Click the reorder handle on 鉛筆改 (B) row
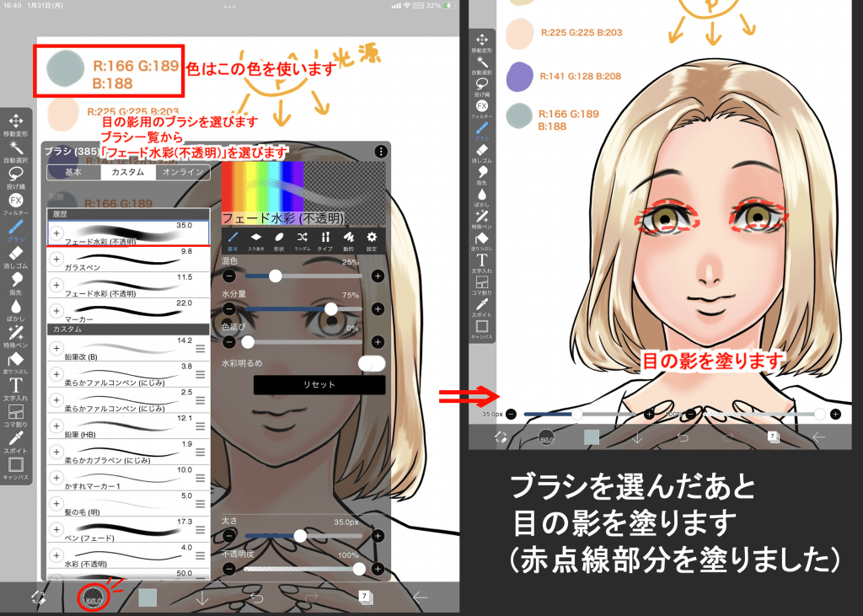863x616 pixels. click(x=201, y=349)
